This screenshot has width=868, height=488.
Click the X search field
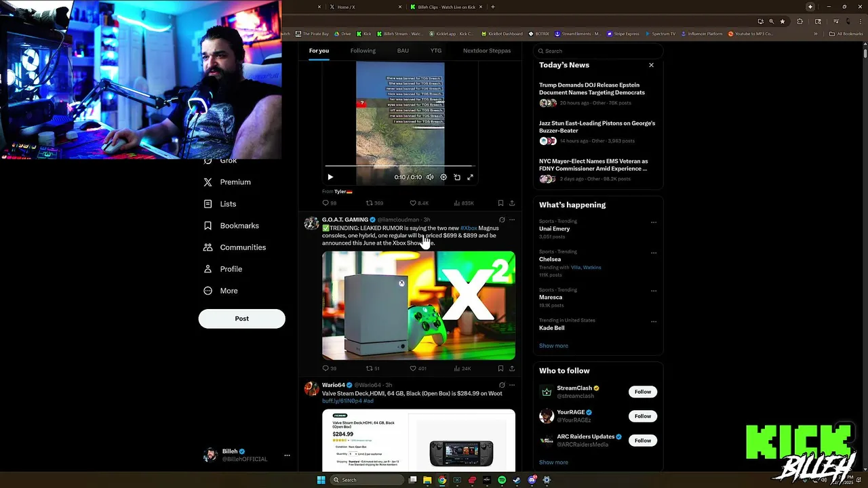(x=597, y=51)
